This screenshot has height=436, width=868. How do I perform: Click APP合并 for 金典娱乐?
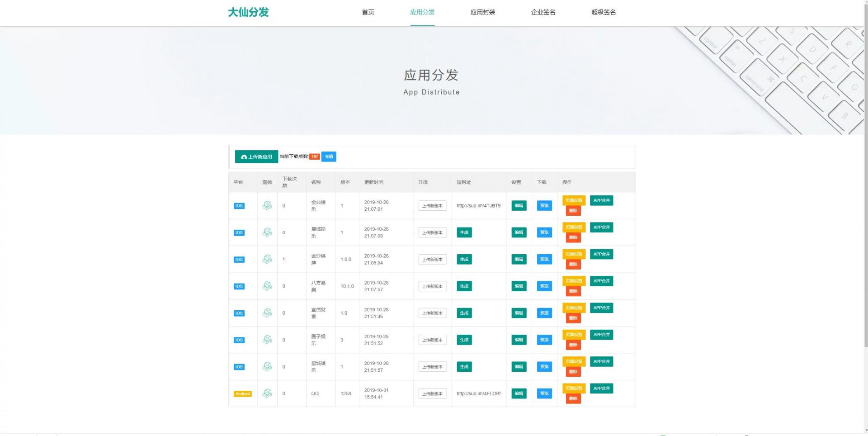click(x=601, y=200)
